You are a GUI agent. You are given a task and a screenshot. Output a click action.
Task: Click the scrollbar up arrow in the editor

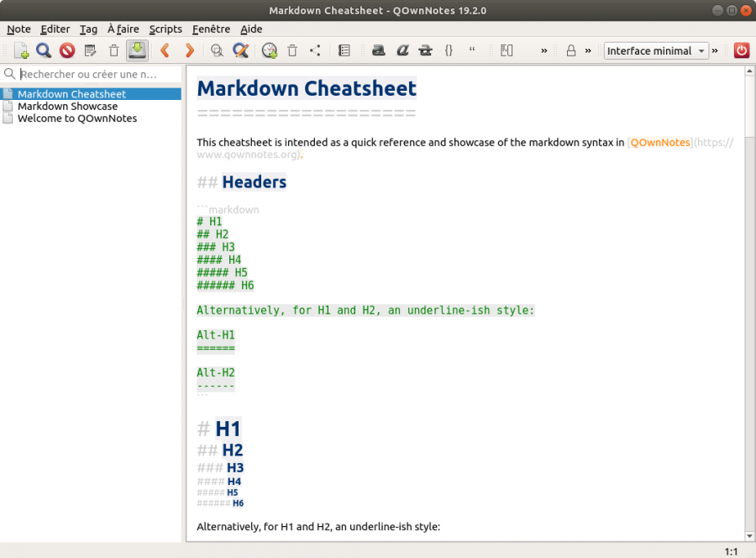click(x=750, y=71)
